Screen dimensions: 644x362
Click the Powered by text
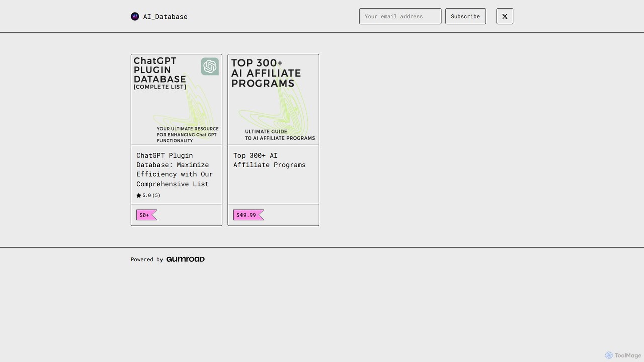(x=147, y=260)
